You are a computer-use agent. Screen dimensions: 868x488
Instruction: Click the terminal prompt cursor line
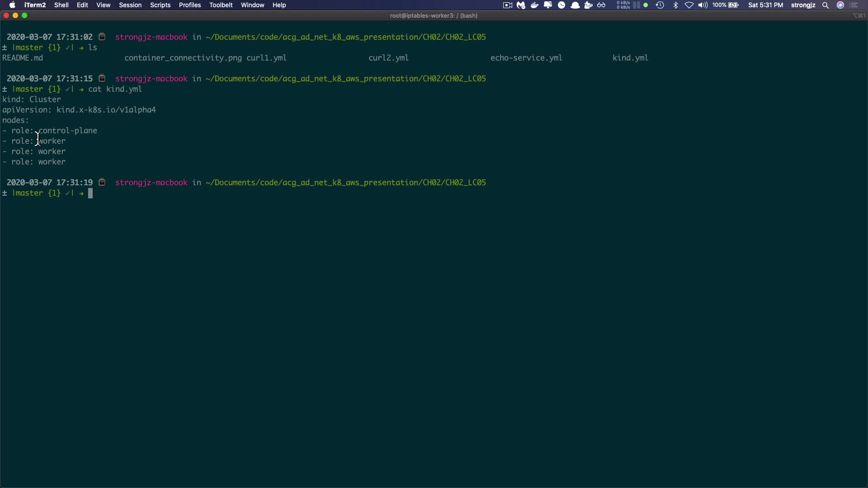pos(90,193)
